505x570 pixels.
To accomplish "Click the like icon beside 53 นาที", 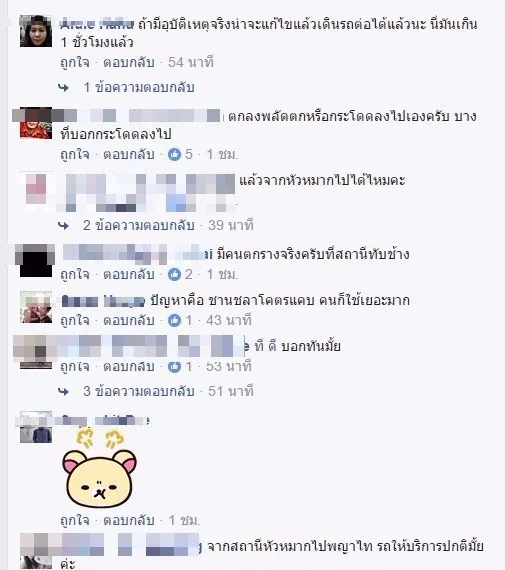I will 175,366.
